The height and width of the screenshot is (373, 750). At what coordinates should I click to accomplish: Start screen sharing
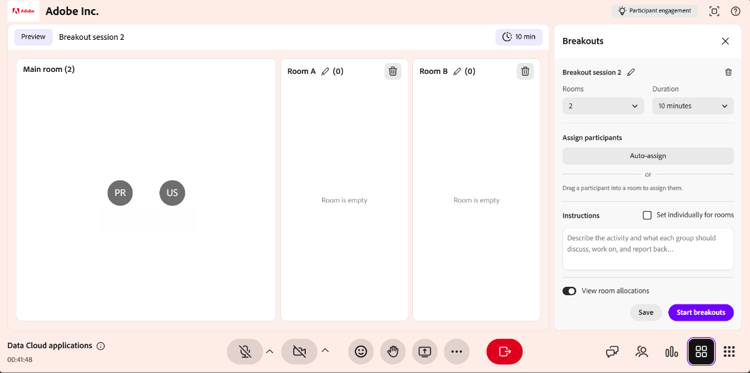pos(425,352)
